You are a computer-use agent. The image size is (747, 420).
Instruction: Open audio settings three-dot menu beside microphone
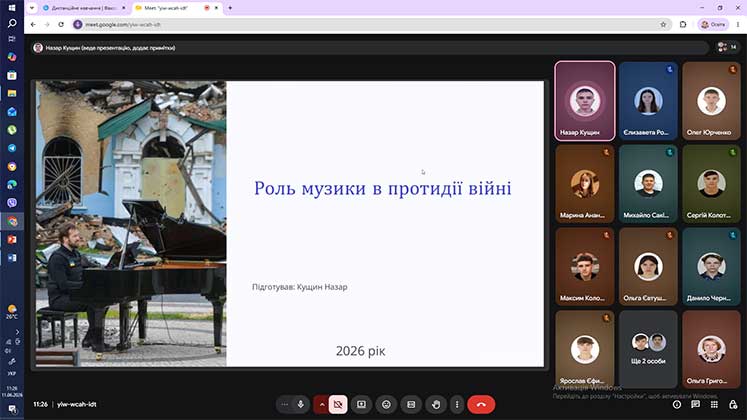[284, 404]
